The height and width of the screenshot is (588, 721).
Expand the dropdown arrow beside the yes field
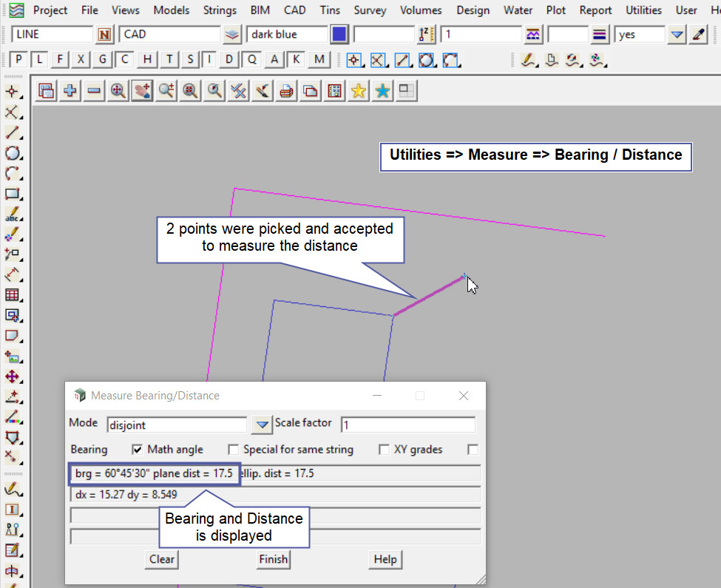click(x=677, y=35)
